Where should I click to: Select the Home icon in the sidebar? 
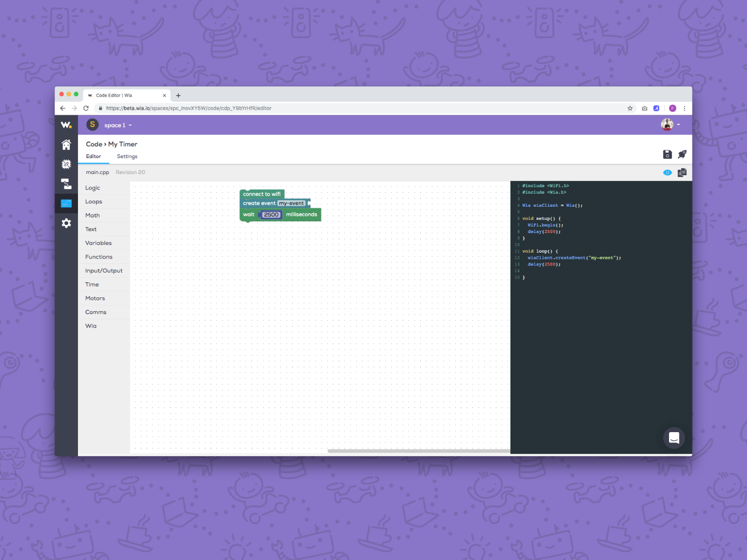tap(66, 145)
